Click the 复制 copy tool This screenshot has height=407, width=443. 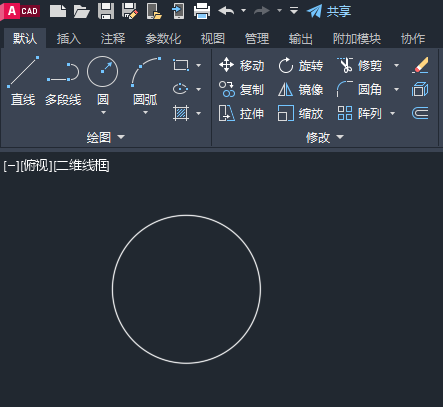click(x=241, y=89)
